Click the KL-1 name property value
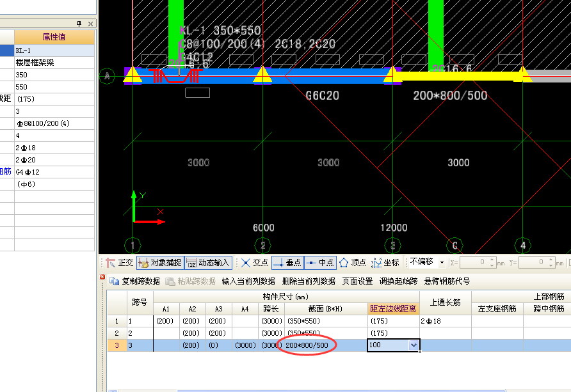 [54, 51]
